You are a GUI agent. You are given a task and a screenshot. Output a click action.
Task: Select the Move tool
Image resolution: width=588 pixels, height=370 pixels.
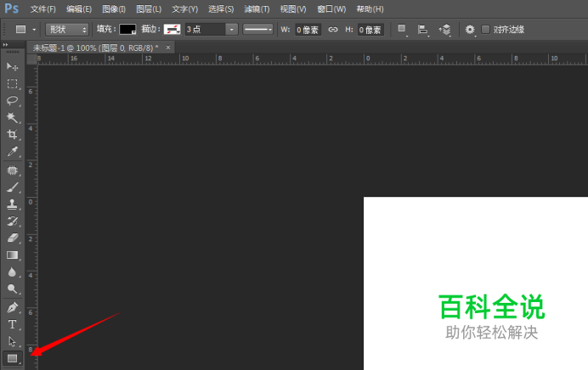click(x=12, y=66)
